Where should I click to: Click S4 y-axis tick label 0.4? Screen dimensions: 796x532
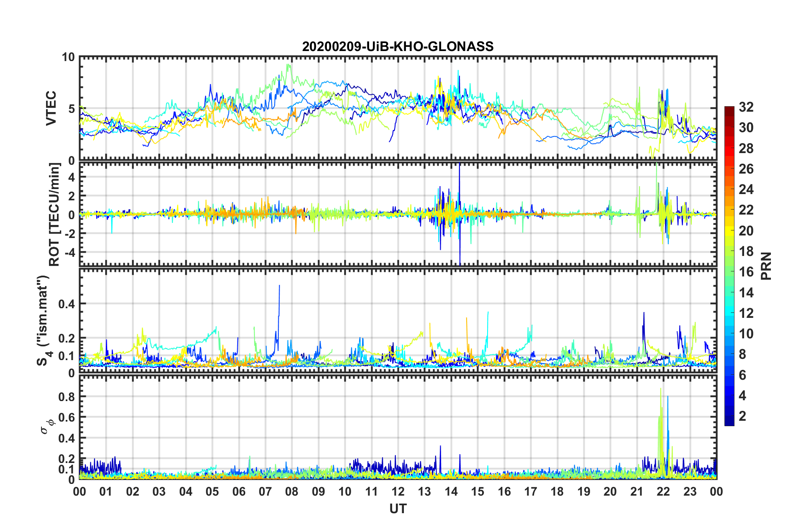coord(67,304)
